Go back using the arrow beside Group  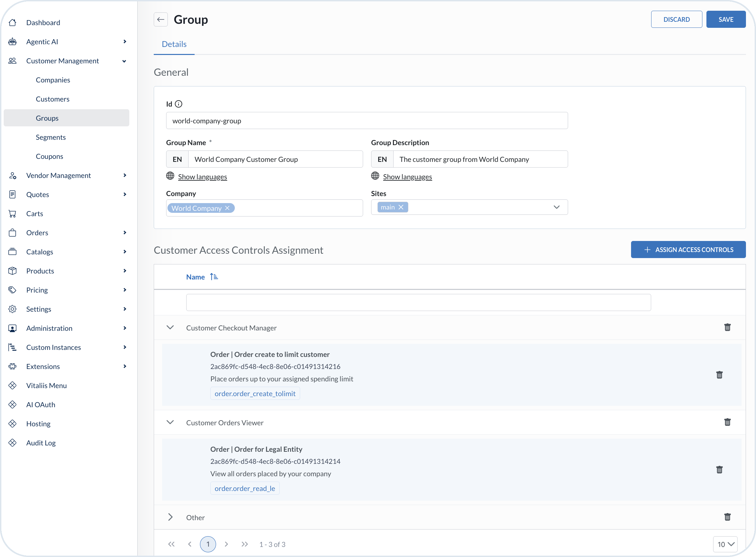click(x=161, y=19)
